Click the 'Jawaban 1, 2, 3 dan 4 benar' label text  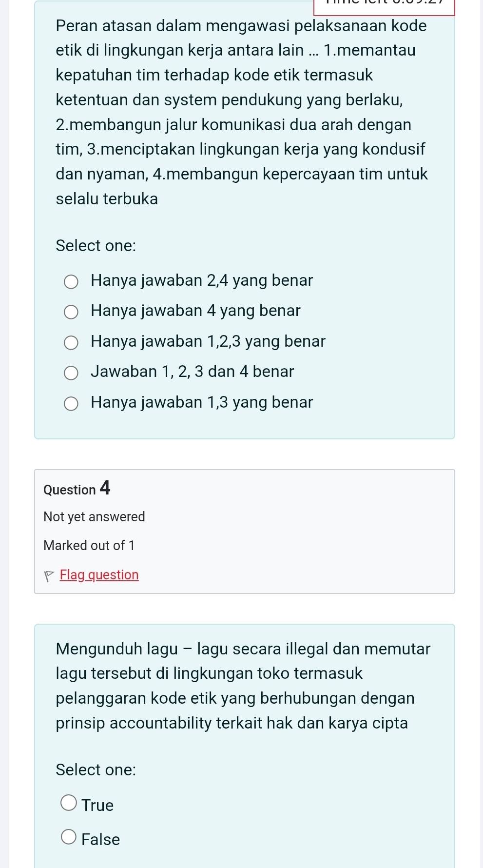pos(193,372)
